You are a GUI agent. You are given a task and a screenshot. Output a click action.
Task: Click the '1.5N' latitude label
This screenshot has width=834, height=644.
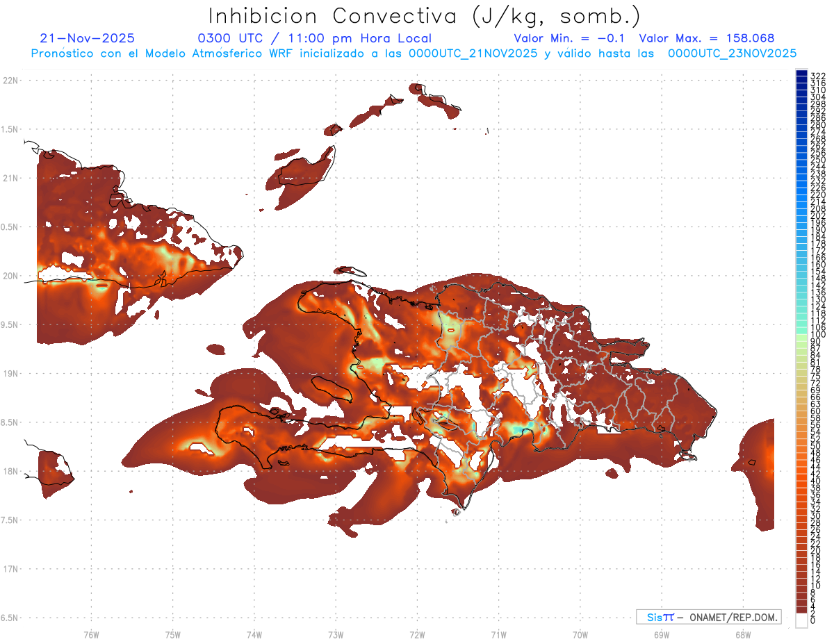pos(10,129)
